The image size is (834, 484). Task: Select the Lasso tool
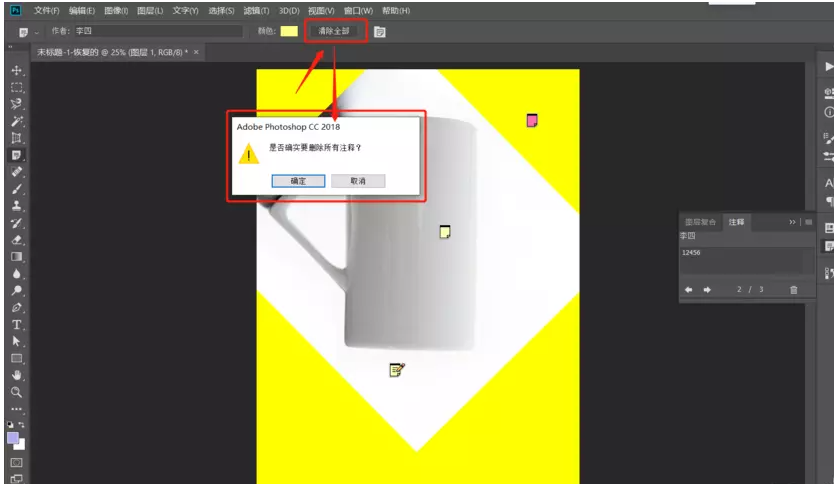coord(16,104)
